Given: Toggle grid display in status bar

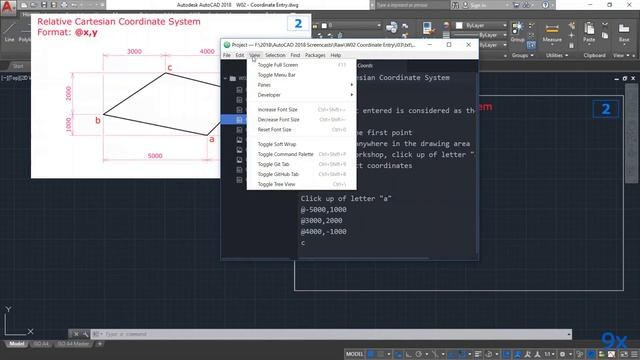Looking at the screenshot, I should [x=371, y=354].
